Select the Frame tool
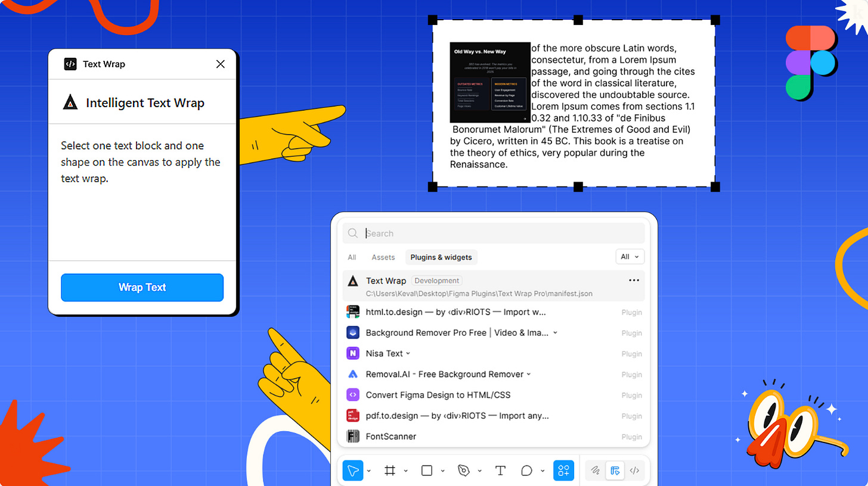 390,471
